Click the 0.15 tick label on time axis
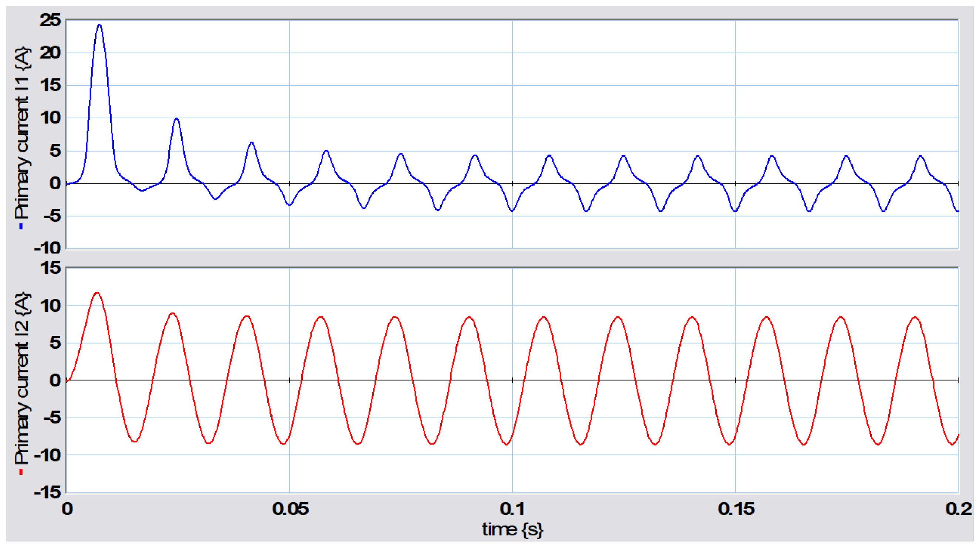Image resolution: width=980 pixels, height=551 pixels. [736, 509]
